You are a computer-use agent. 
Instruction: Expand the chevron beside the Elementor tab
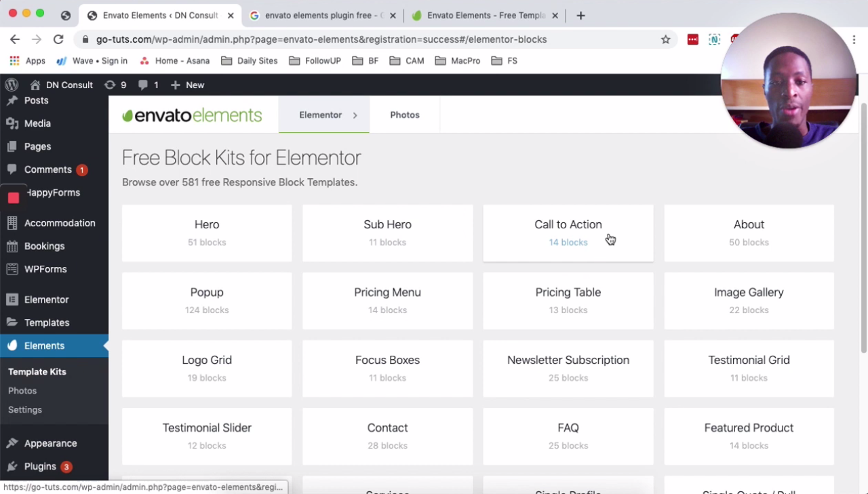pos(355,115)
